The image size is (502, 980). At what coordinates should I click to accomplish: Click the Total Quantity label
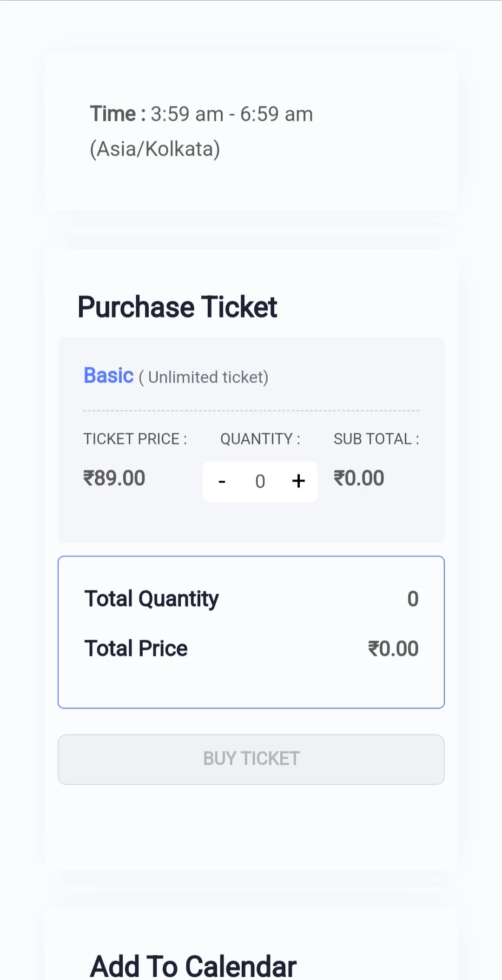(152, 599)
